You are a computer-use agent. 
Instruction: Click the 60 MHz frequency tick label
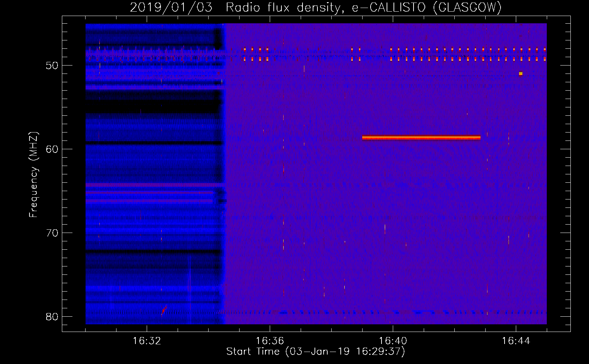coord(52,149)
